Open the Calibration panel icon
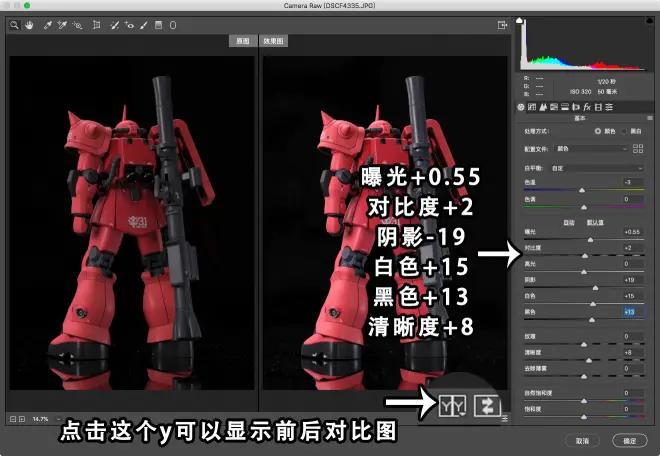Image resolution: width=660 pixels, height=456 pixels. 598,107
